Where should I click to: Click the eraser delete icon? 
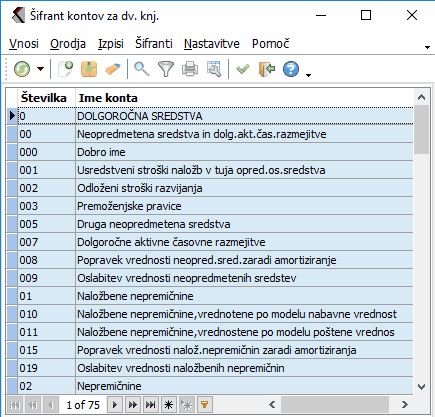[113, 69]
